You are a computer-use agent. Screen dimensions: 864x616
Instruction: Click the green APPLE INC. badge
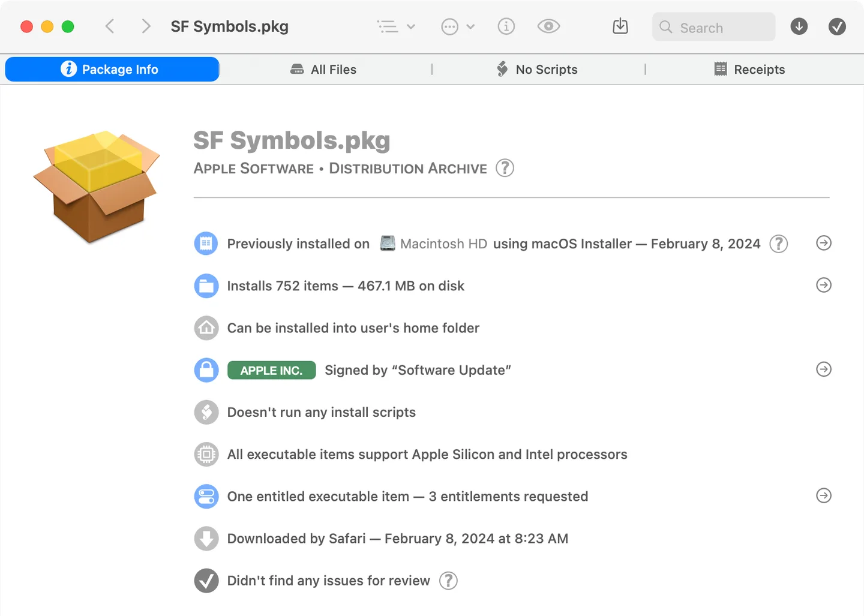272,370
